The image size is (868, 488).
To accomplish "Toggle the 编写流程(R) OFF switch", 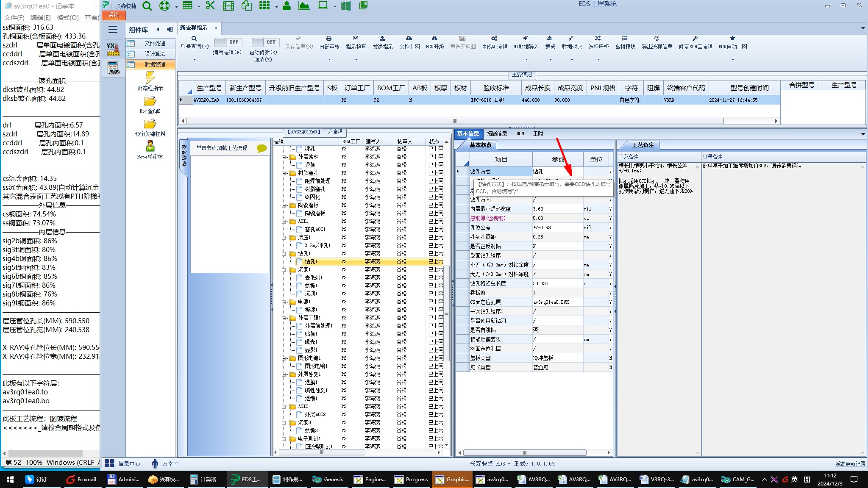I will (228, 42).
